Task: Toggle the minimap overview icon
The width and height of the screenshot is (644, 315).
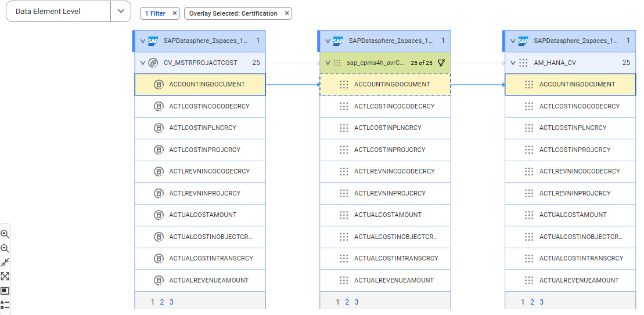Action: (5, 291)
